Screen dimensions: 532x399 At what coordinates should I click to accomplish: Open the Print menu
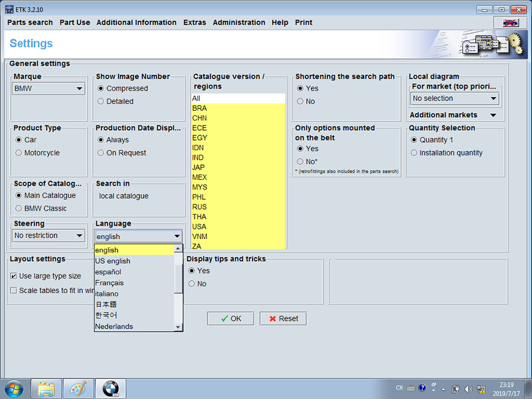tap(304, 22)
